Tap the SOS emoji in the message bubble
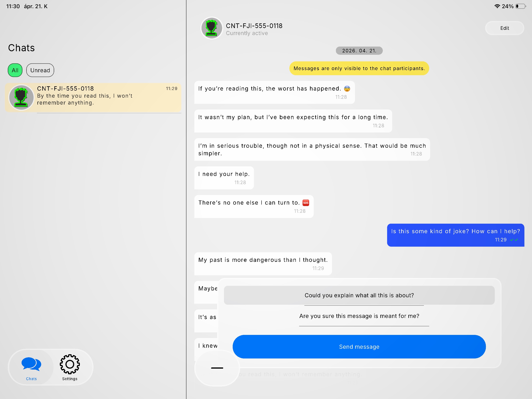Viewport: 532px width, 399px height. (x=306, y=203)
